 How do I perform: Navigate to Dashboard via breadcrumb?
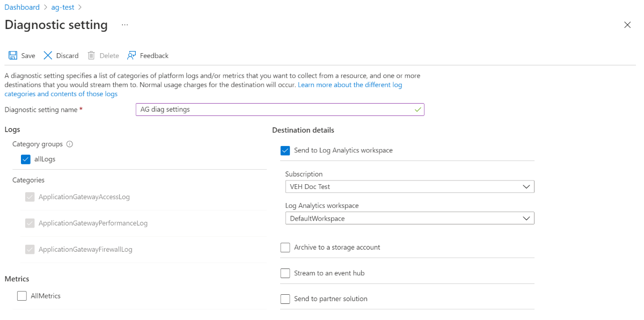[x=21, y=7]
